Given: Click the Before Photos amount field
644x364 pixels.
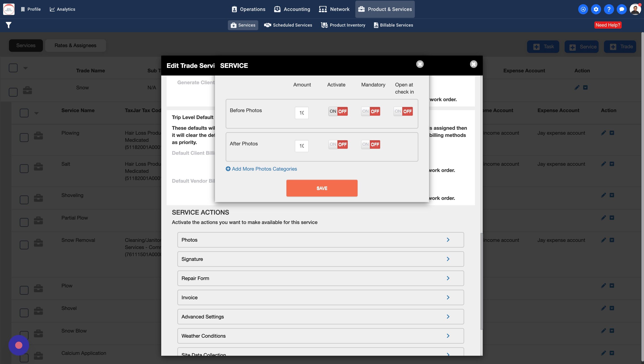Looking at the screenshot, I should 301,113.
